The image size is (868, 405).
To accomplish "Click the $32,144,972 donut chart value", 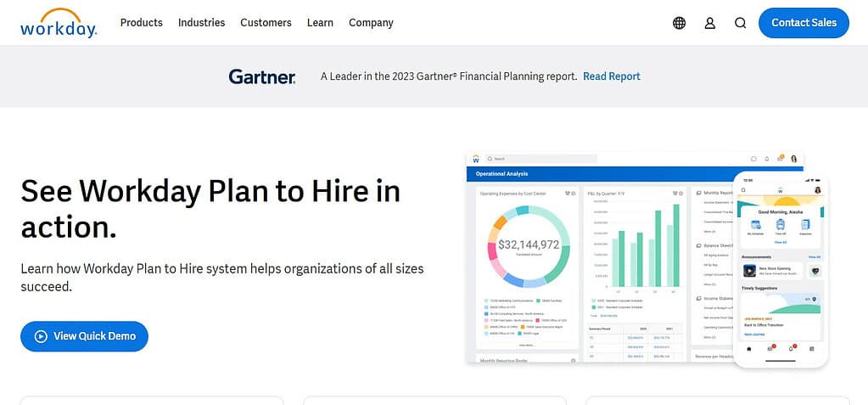I will point(528,245).
